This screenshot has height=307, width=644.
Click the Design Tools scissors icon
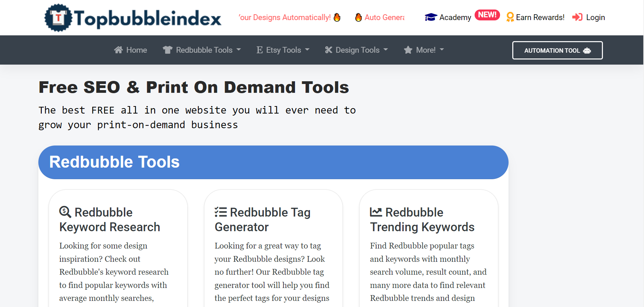[328, 50]
